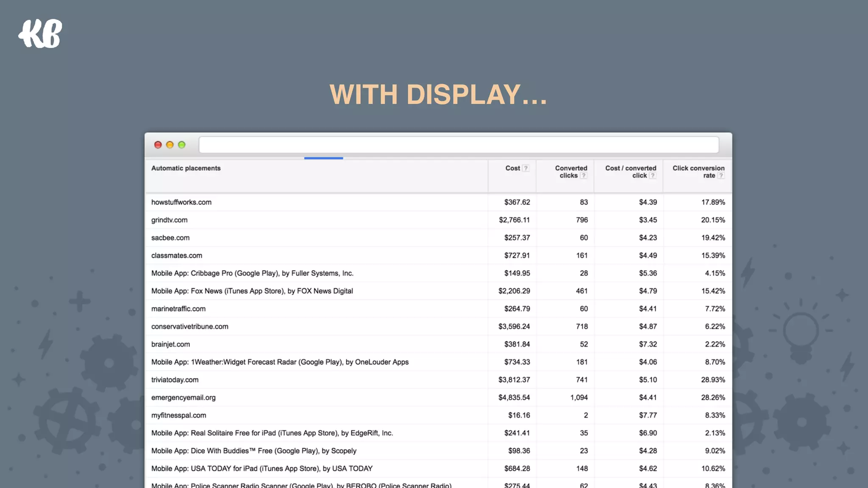Viewport: 868px width, 488px height.
Task: Click the $727.91 cost for classmates.com
Action: [517, 255]
